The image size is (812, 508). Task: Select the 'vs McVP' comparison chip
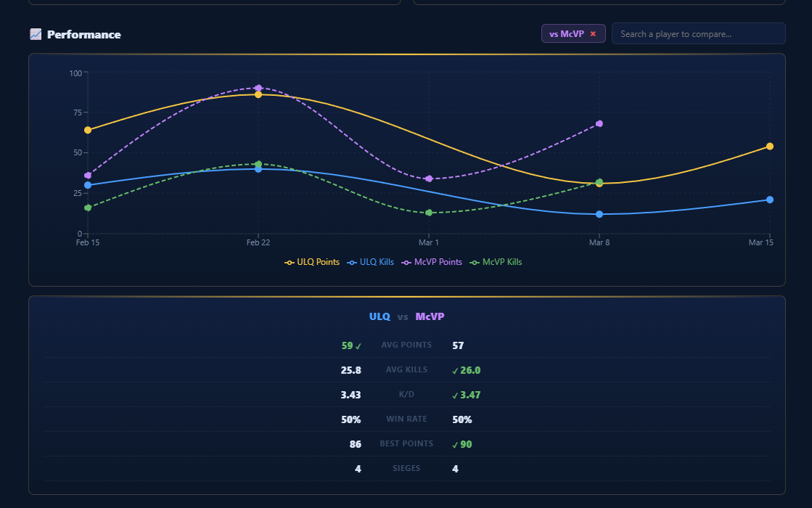click(x=567, y=34)
